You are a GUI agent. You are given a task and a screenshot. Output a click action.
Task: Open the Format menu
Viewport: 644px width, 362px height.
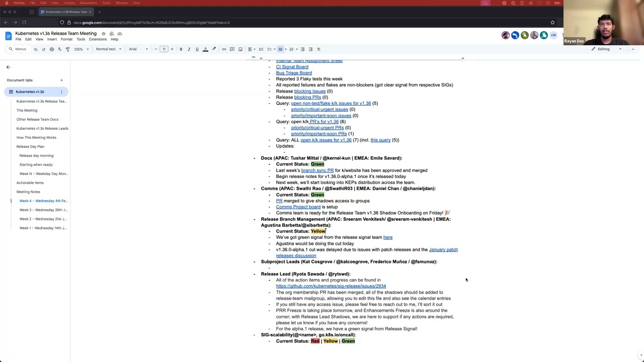(x=66, y=39)
